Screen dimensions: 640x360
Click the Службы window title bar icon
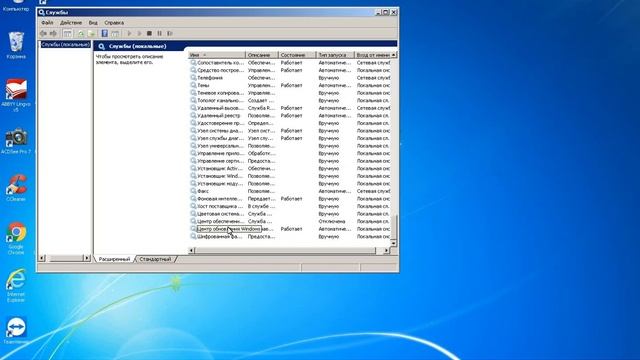pyautogui.click(x=41, y=12)
